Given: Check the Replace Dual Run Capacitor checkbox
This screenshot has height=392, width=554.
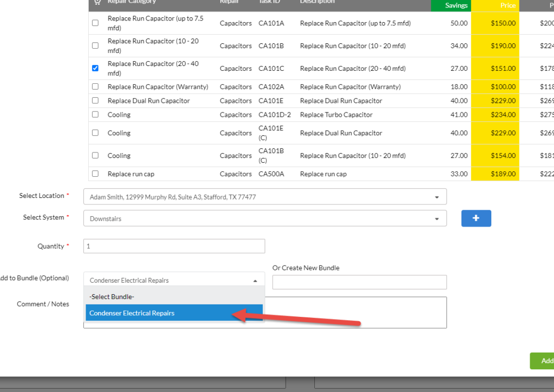Looking at the screenshot, I should click(x=95, y=101).
